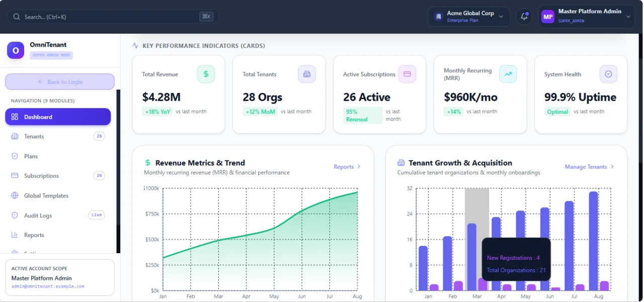Click the 99.9% Uptime value

580,97
